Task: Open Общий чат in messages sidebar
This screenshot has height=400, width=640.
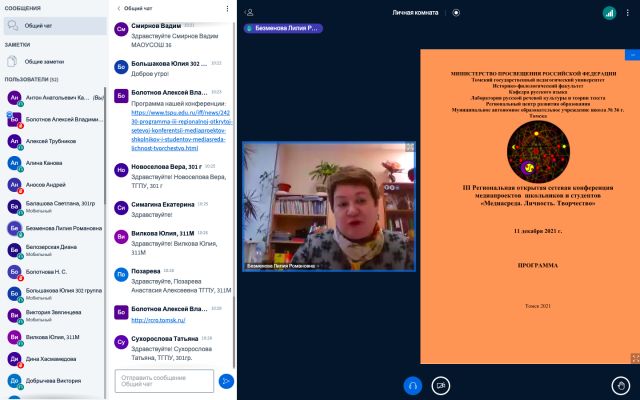Action: (55, 26)
